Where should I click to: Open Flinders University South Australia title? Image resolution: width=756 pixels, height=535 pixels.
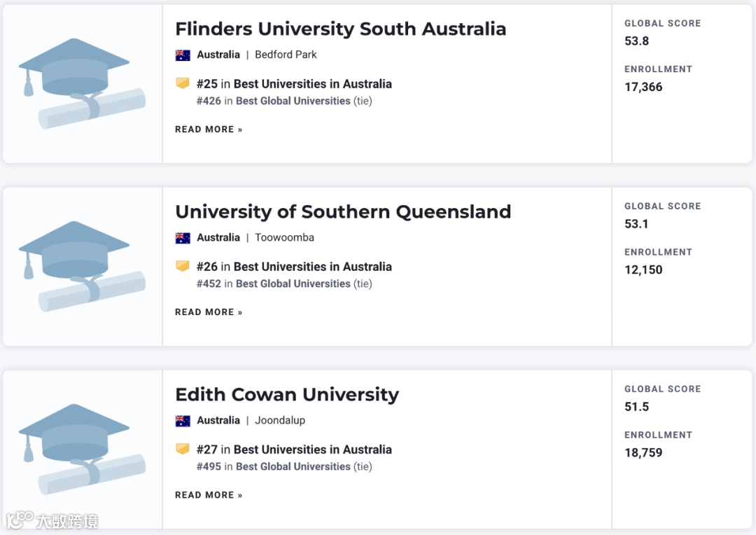tap(340, 29)
